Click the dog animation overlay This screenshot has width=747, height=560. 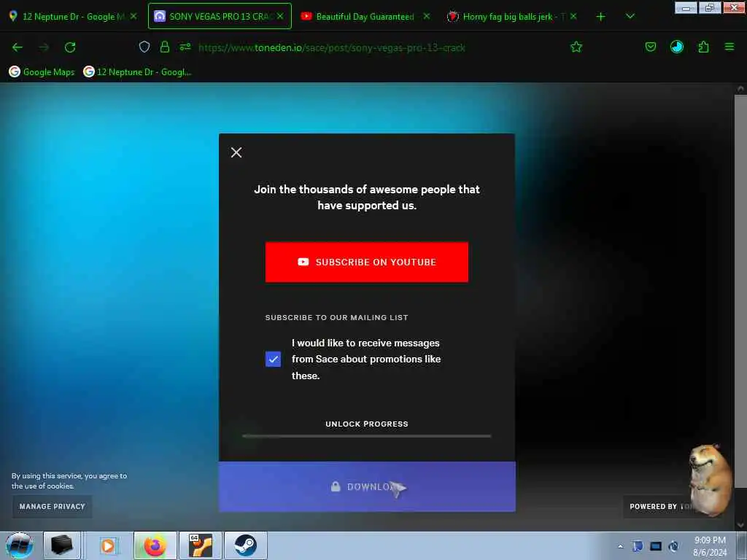click(710, 480)
